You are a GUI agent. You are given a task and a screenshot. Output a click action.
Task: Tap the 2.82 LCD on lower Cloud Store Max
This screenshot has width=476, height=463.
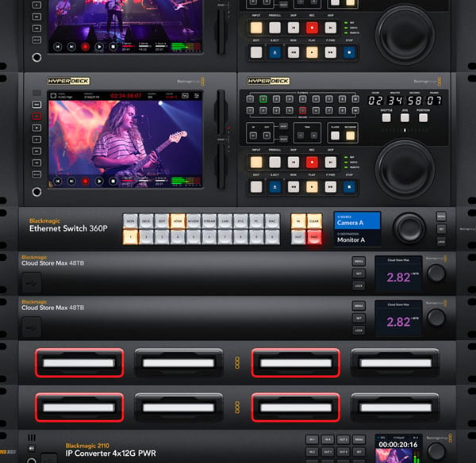point(398,318)
